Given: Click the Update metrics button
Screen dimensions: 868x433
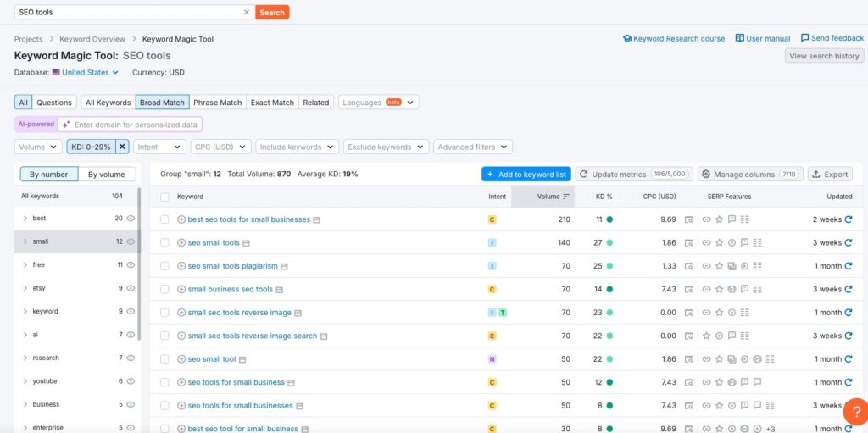Looking at the screenshot, I should [x=634, y=174].
